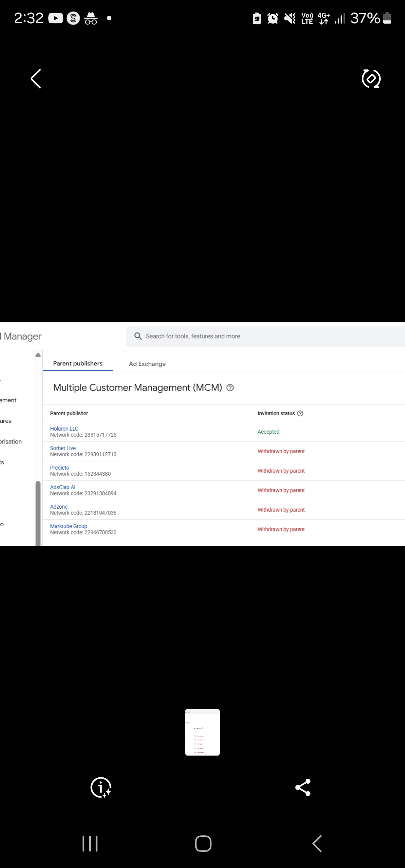Click help icon next to Invitation status
The height and width of the screenshot is (868, 405).
(300, 413)
